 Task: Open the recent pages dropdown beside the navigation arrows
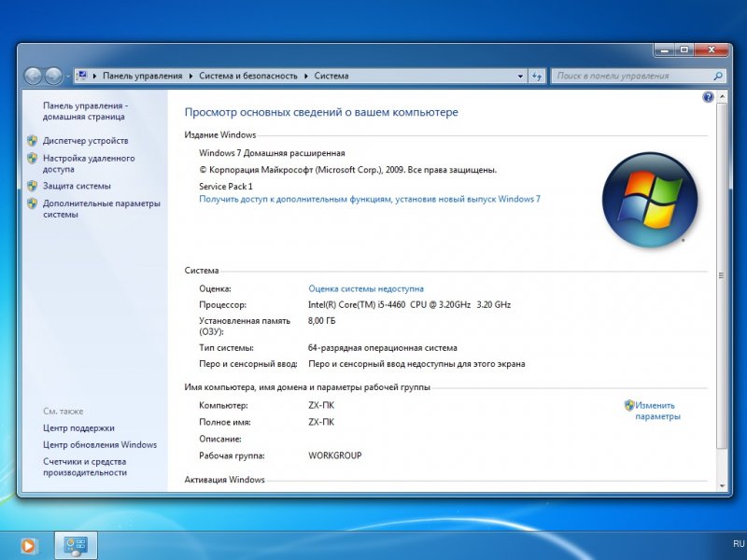67,77
